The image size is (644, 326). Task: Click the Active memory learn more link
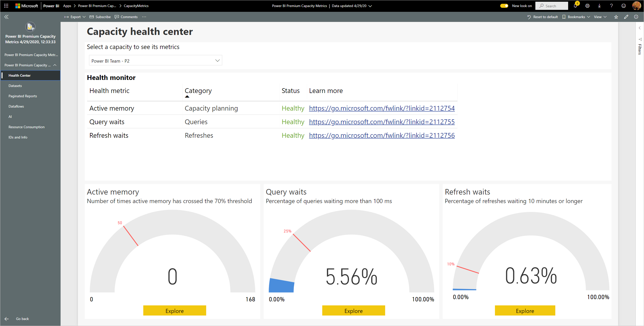[x=382, y=108]
